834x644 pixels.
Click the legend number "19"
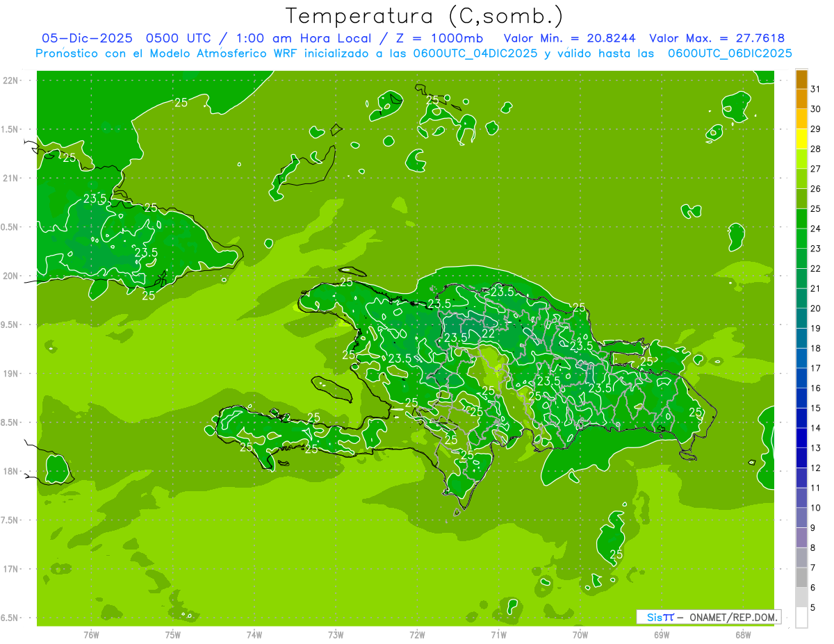[816, 328]
